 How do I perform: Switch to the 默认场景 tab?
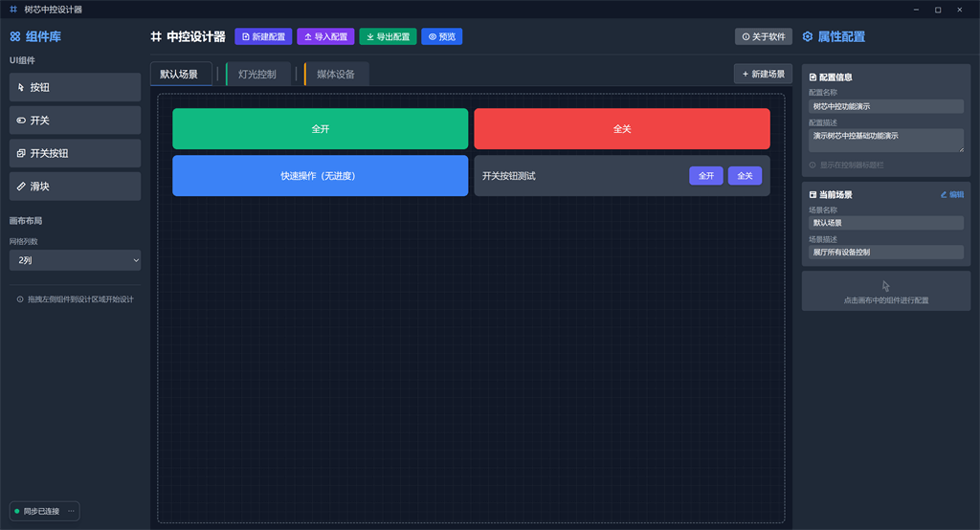pyautogui.click(x=181, y=74)
